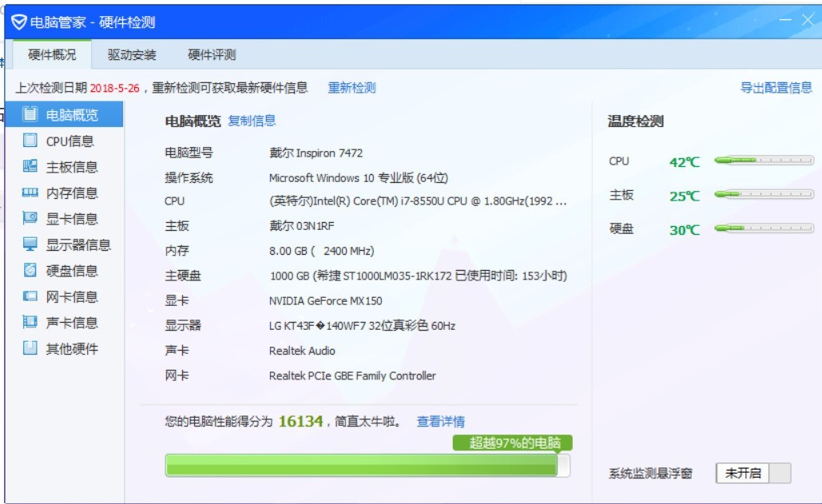Open 显示器信息 sidebar entry

point(78,244)
